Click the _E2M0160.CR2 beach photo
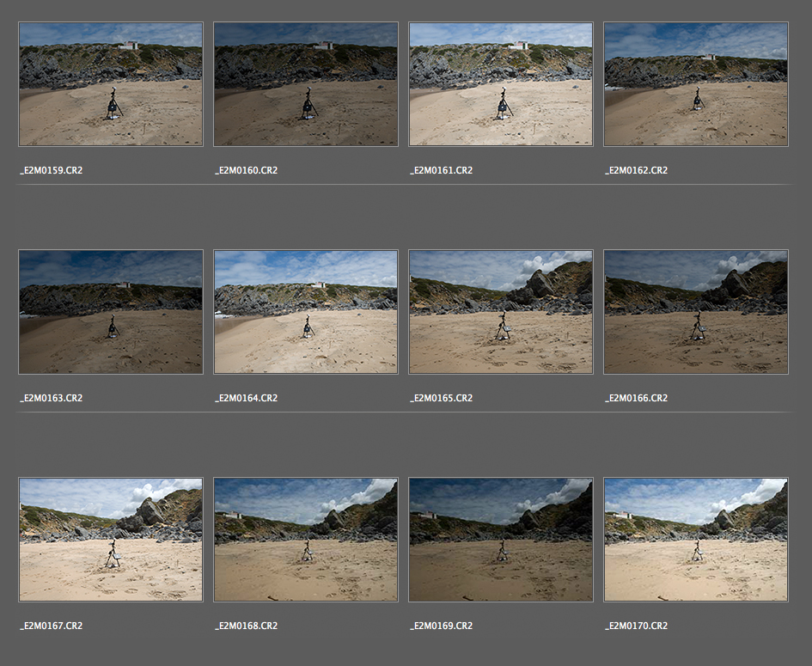Viewport: 812px width, 666px height. point(306,84)
